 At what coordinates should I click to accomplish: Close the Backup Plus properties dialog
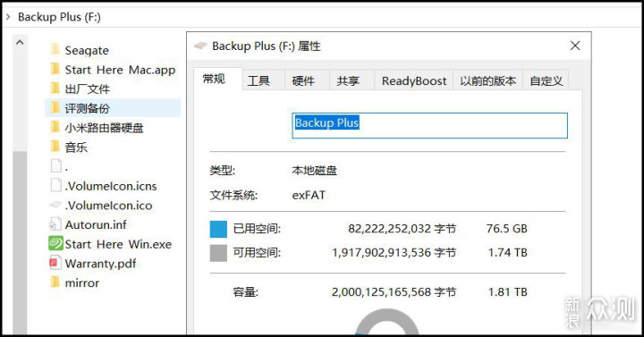tap(575, 46)
